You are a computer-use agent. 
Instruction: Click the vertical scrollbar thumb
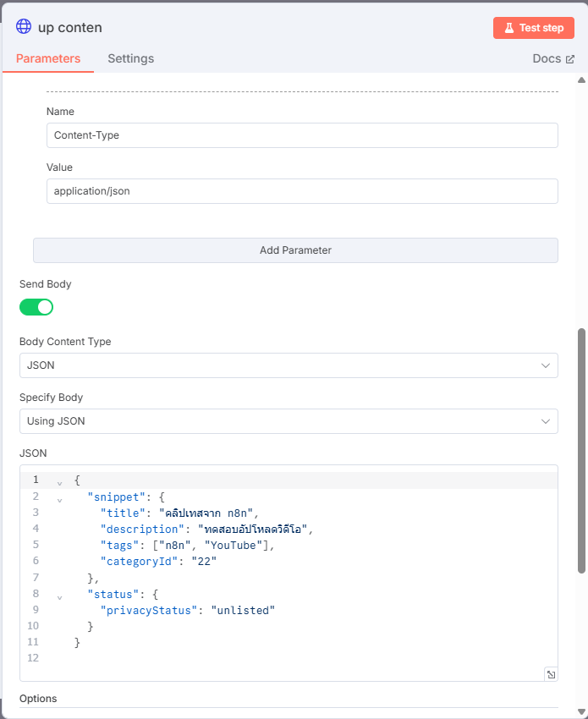pos(581,451)
